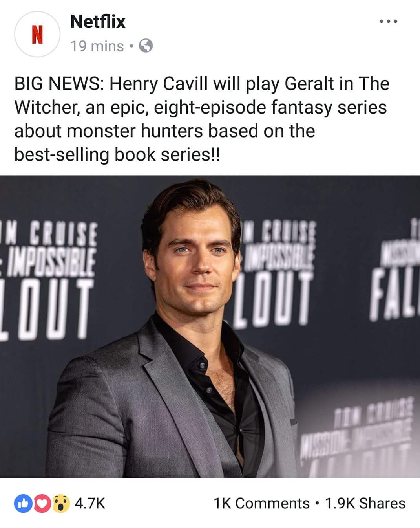Click the '19 mins' post timestamp
Screen dimensions: 420x528
coord(97,46)
